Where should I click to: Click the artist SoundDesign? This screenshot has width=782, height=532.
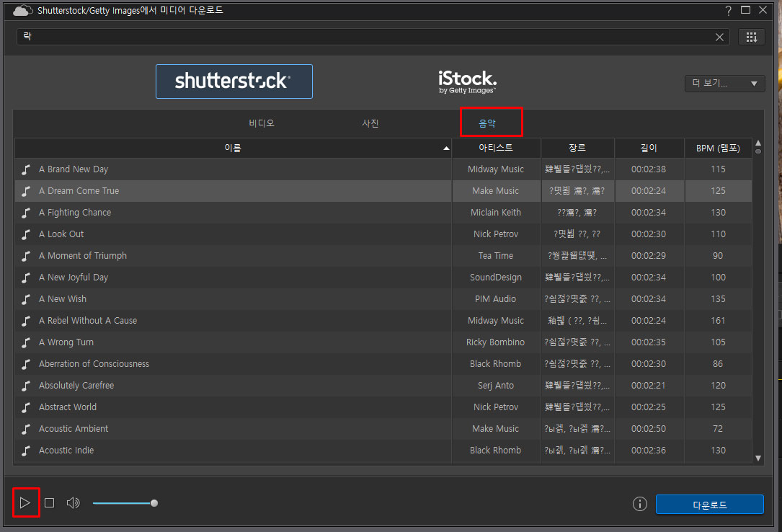tap(496, 278)
